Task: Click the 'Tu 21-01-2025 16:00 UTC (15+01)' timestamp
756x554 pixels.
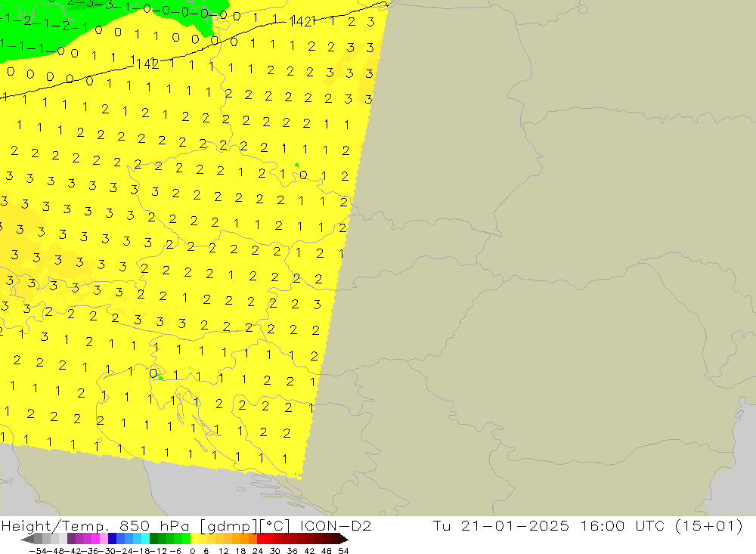Action: pyautogui.click(x=587, y=525)
